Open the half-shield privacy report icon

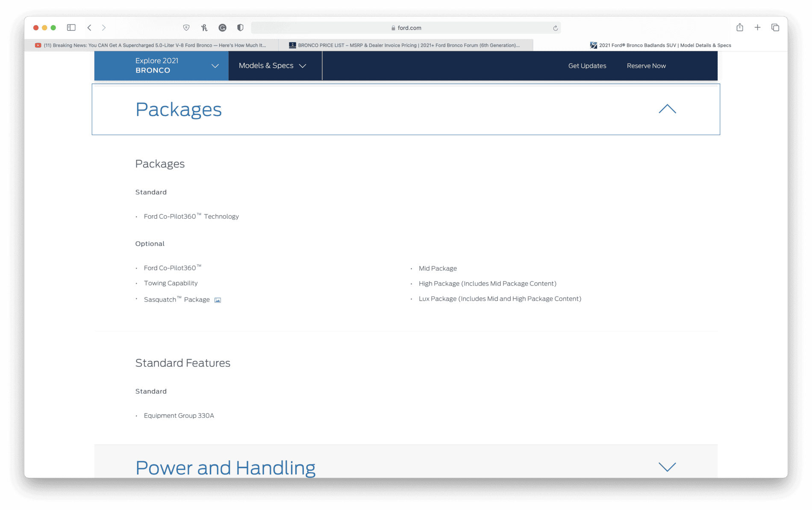(x=240, y=28)
